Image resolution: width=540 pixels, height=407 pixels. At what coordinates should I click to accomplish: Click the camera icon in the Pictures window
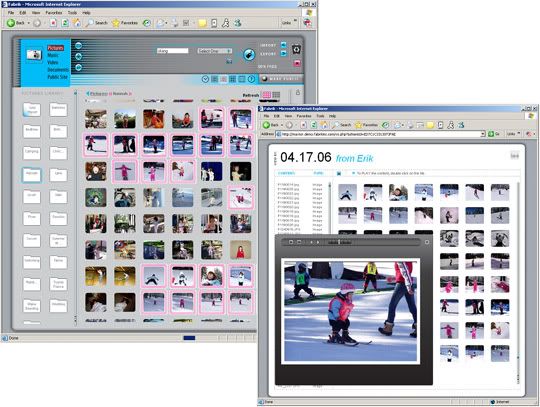34,54
